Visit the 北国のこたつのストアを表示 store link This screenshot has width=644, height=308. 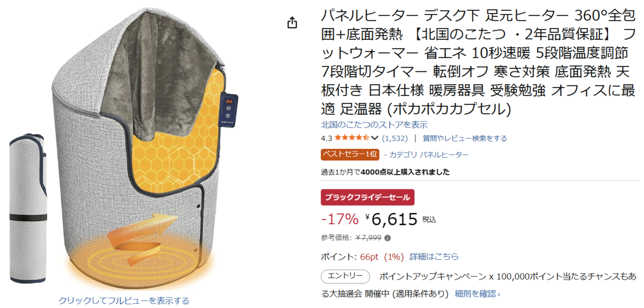click(374, 125)
